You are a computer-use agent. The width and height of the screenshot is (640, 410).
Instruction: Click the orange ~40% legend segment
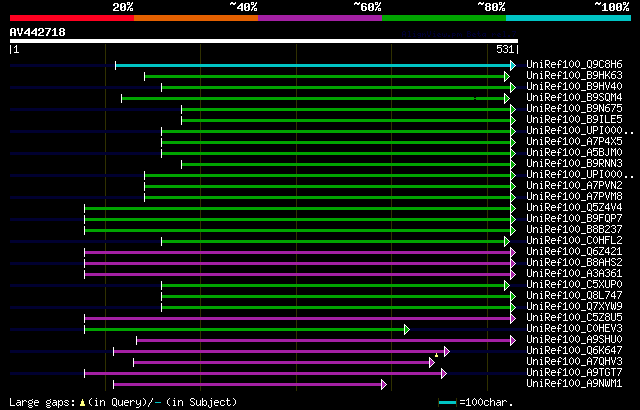click(196, 18)
